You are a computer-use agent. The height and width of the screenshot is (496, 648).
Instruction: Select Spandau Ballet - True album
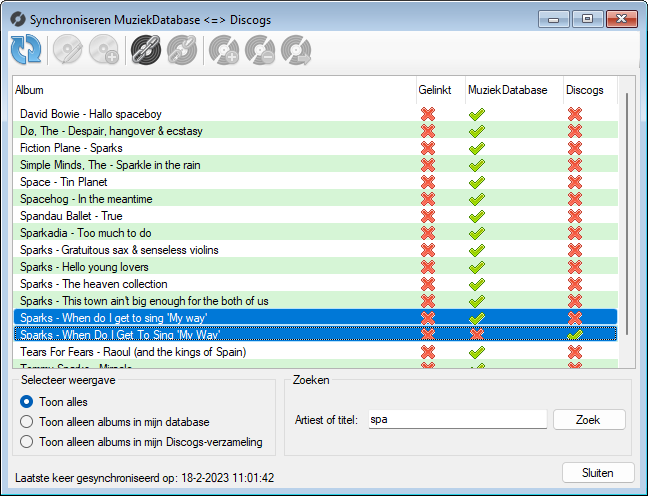click(316, 216)
